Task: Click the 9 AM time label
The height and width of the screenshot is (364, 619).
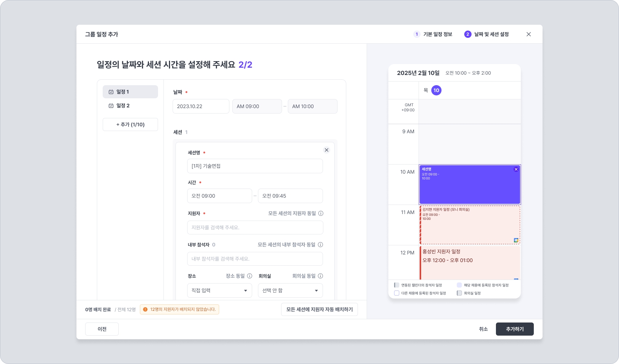Action: tap(408, 131)
